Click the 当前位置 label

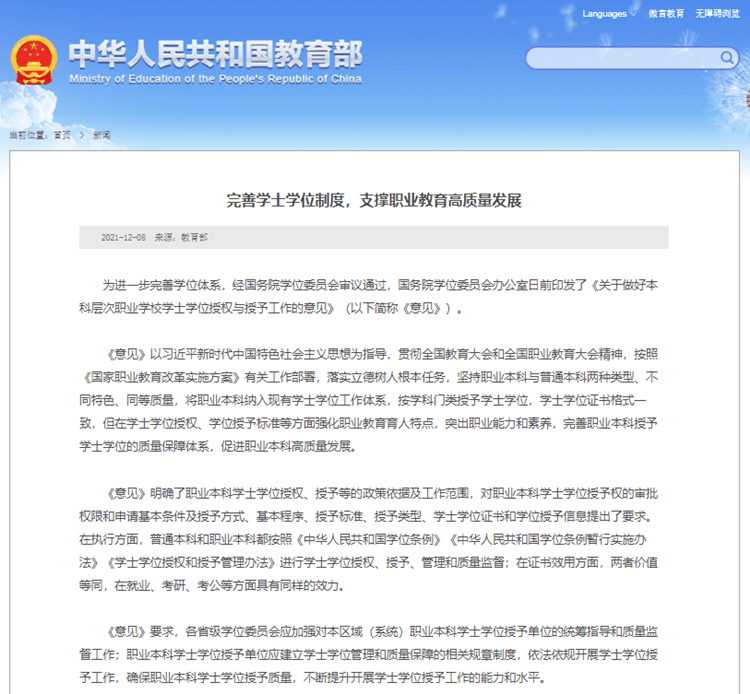pyautogui.click(x=28, y=135)
